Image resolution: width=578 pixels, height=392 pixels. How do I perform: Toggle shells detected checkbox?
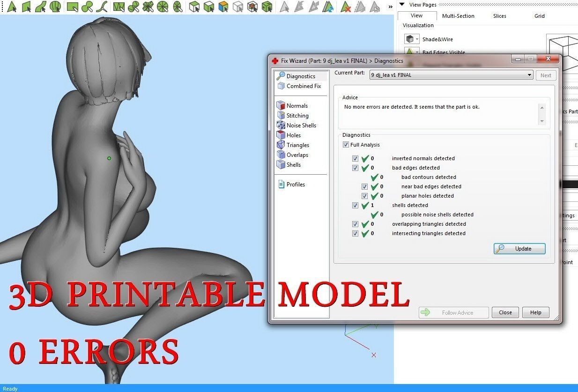click(x=355, y=205)
